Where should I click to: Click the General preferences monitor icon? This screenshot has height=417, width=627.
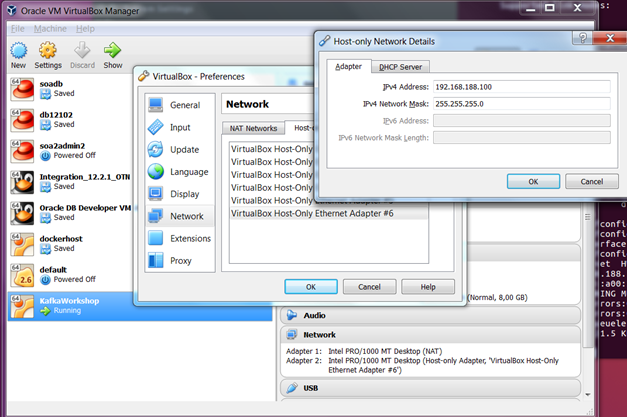tap(156, 105)
